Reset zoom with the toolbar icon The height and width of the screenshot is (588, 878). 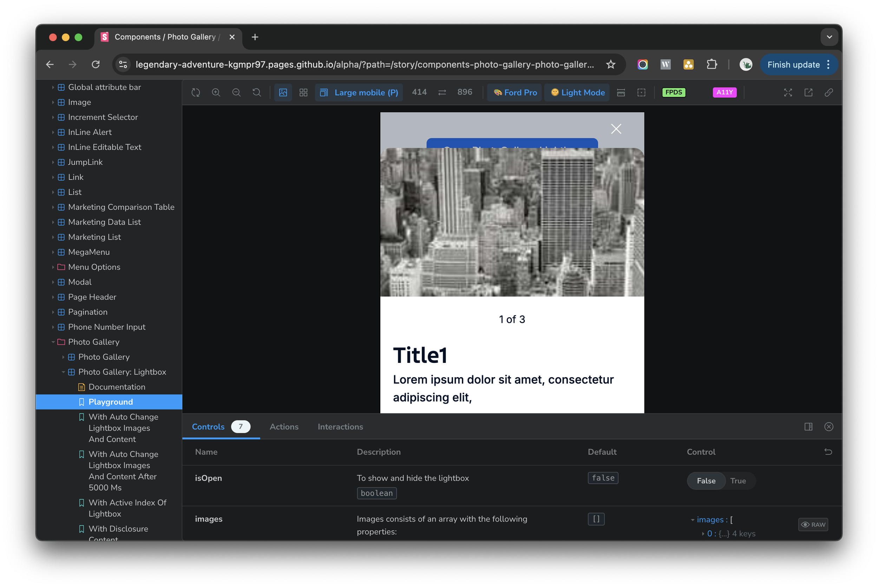[x=256, y=92]
